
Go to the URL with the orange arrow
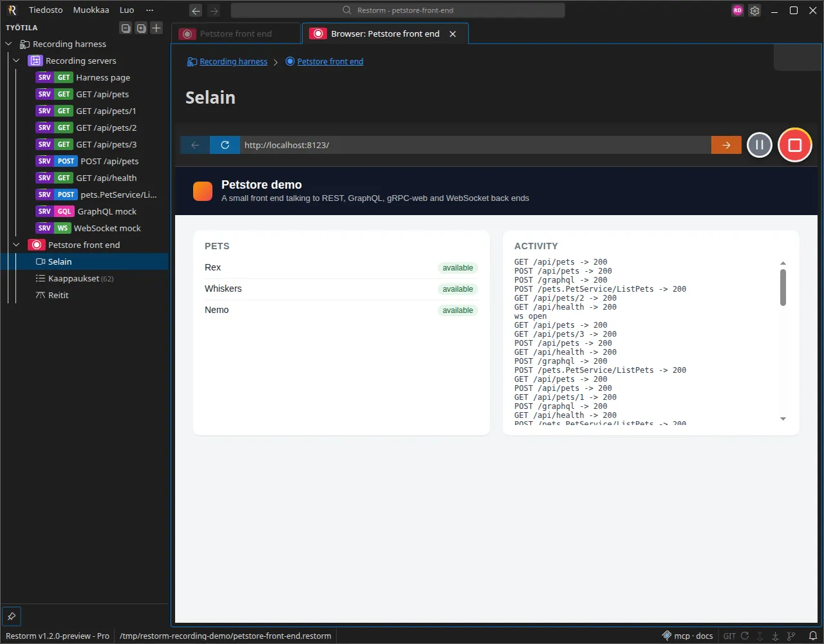pyautogui.click(x=726, y=145)
